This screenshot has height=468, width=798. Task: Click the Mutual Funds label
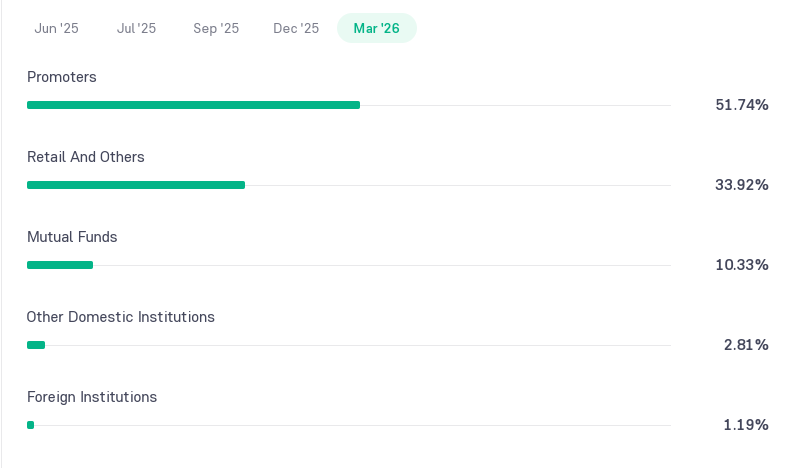pos(72,237)
